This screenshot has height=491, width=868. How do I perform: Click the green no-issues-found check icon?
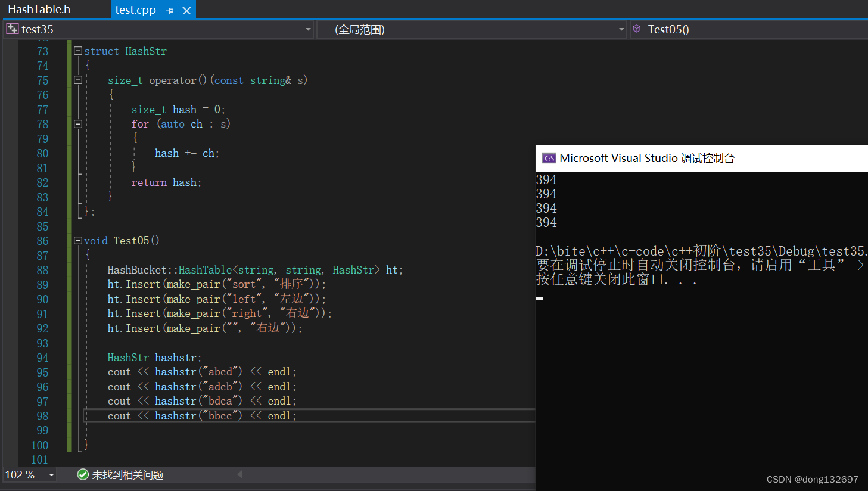[83, 474]
